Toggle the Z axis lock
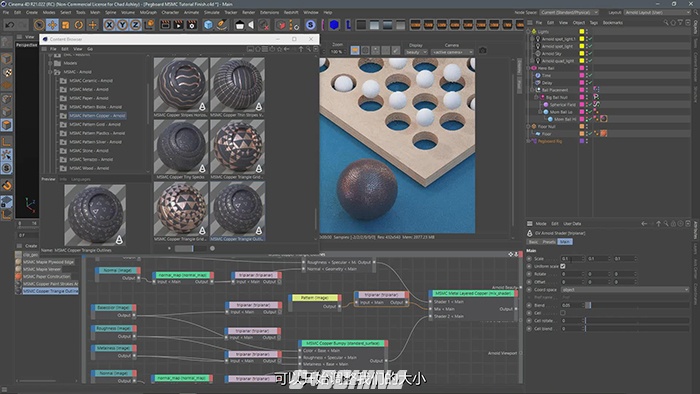Screen dimensions: 700x394 click(135, 25)
